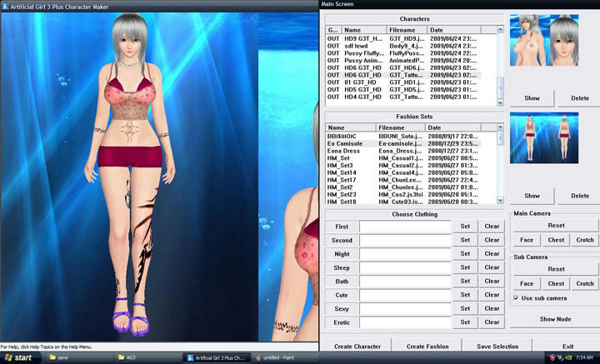The image size is (600, 364).
Task: Set the Second clothing slot
Action: tap(465, 240)
